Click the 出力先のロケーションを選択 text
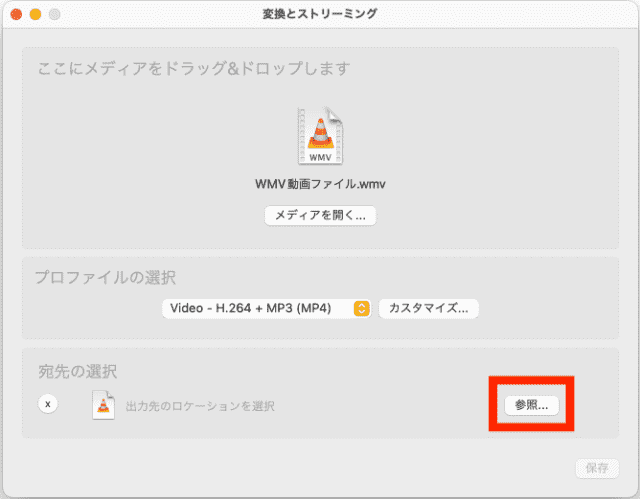 pyautogui.click(x=200, y=406)
